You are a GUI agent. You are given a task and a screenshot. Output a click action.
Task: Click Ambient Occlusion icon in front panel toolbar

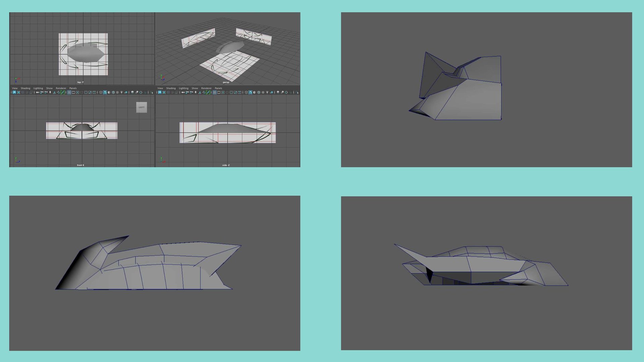(132, 93)
